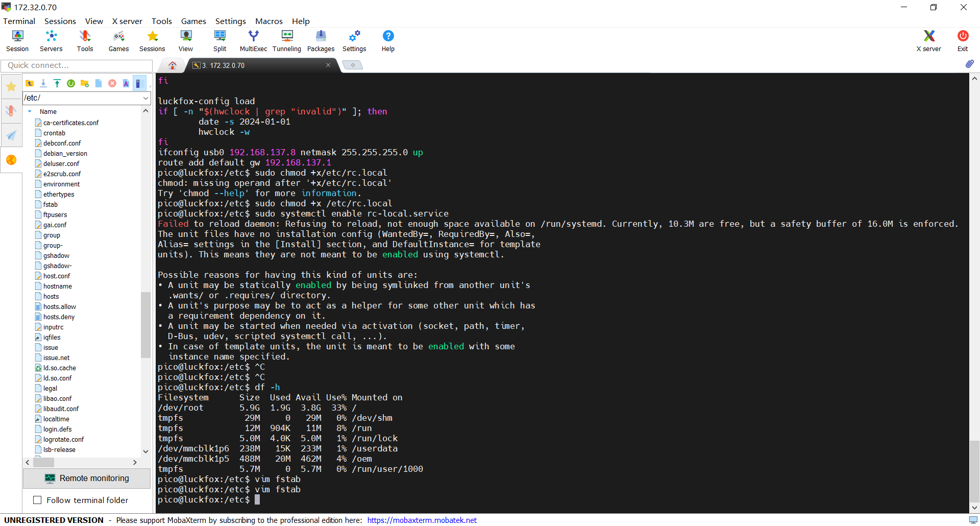
Task: Open the Sessions menu
Action: [x=60, y=21]
